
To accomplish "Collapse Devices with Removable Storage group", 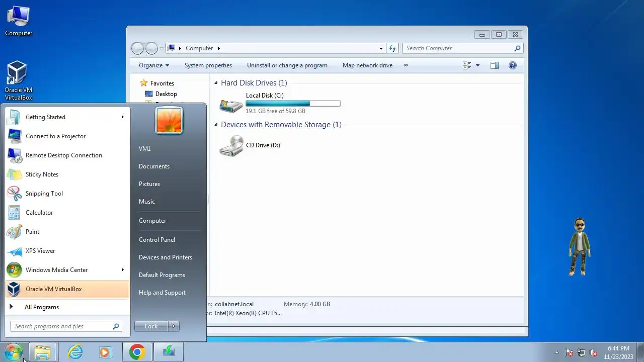I will point(216,125).
